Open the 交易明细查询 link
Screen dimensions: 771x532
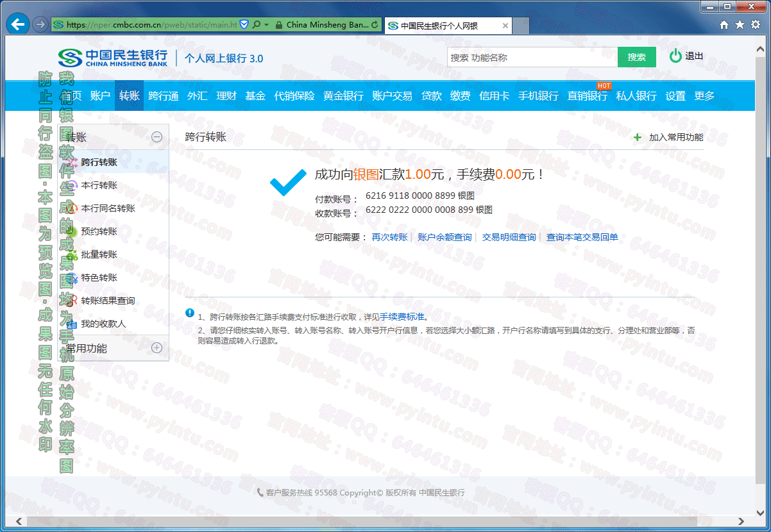[509, 237]
